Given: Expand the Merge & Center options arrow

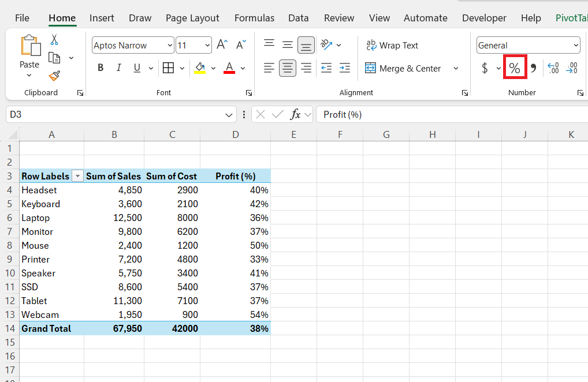Looking at the screenshot, I should [456, 69].
